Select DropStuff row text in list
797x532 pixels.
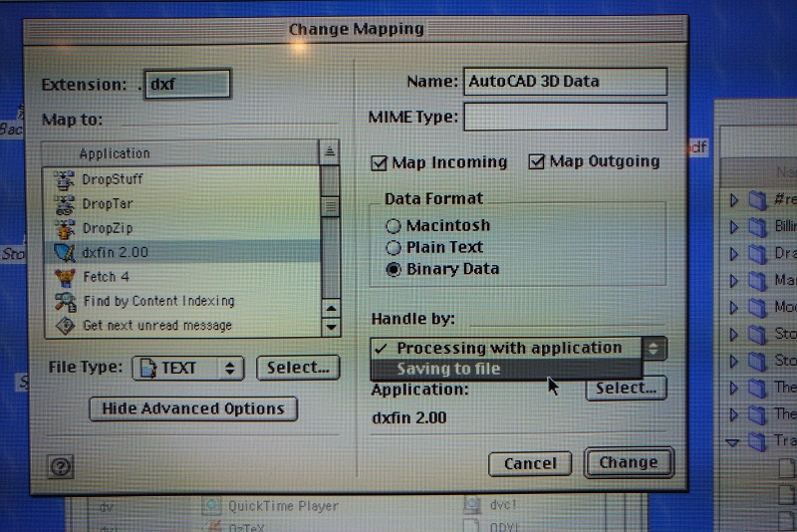coord(113,180)
